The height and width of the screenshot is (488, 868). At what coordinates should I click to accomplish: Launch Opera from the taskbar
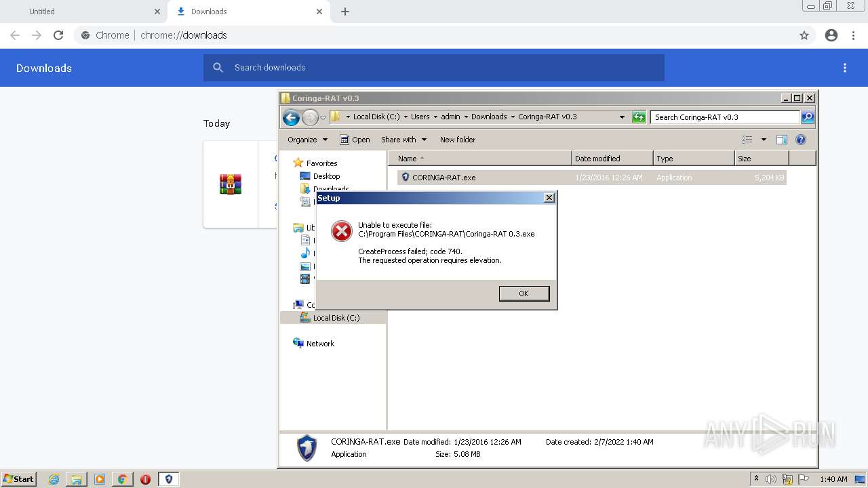click(x=145, y=479)
